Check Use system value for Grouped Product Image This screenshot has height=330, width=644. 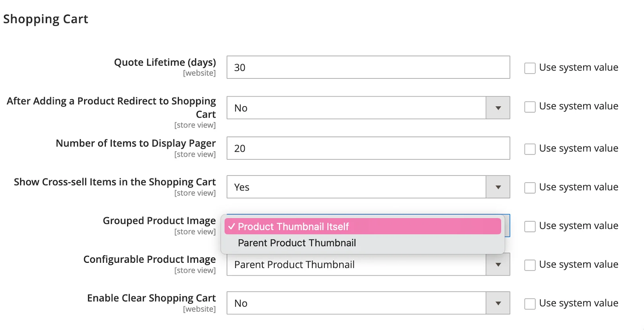(x=530, y=226)
